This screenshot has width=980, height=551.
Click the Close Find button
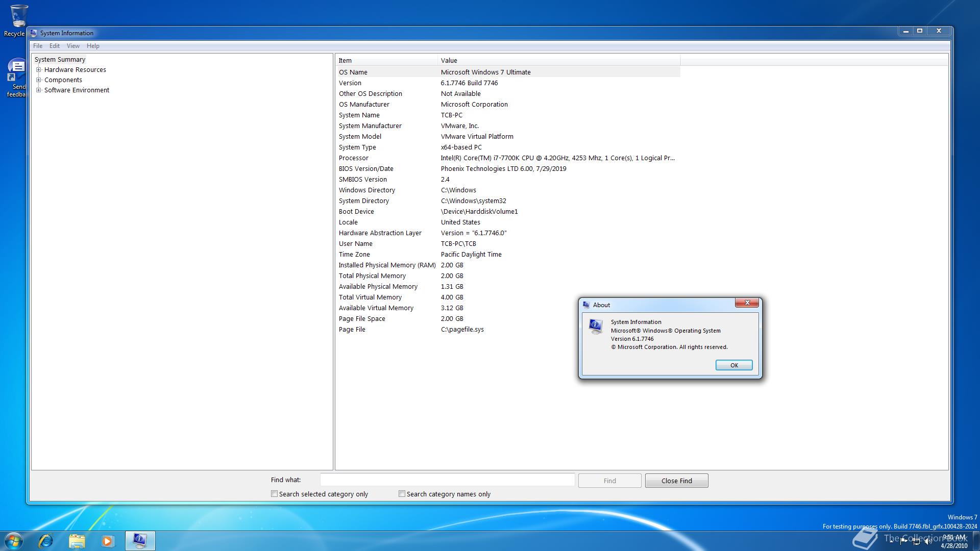point(677,481)
